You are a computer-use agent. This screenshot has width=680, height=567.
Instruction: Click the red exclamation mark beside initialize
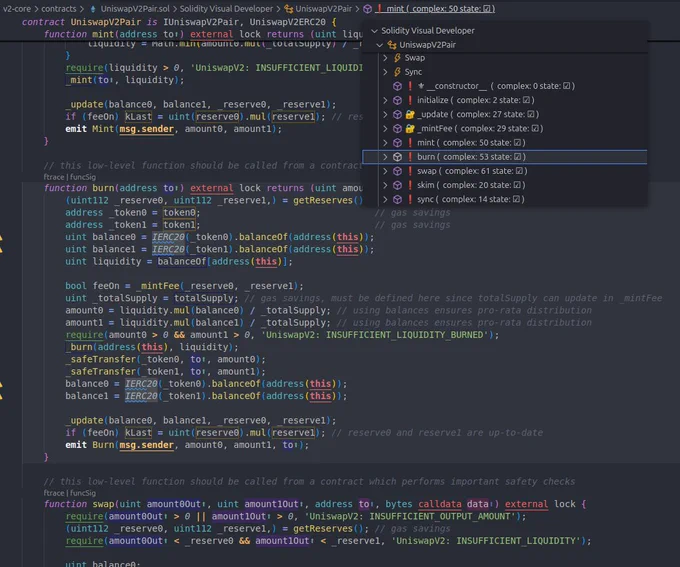click(x=410, y=100)
